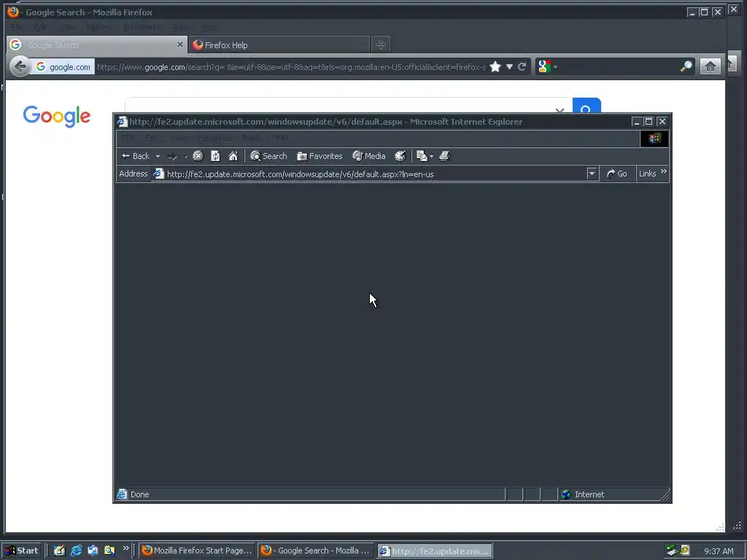The image size is (747, 560).
Task: Click the network tray icon in taskbar
Action: [x=672, y=551]
